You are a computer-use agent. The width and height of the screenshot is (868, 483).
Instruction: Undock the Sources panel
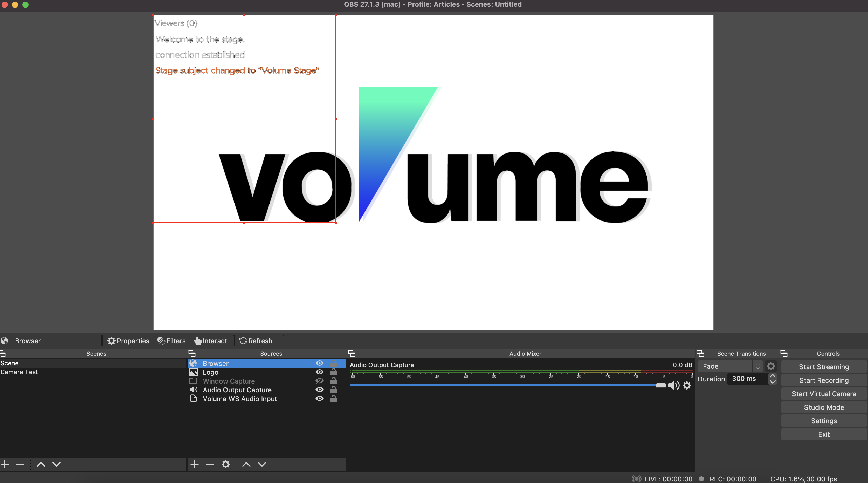pos(192,353)
